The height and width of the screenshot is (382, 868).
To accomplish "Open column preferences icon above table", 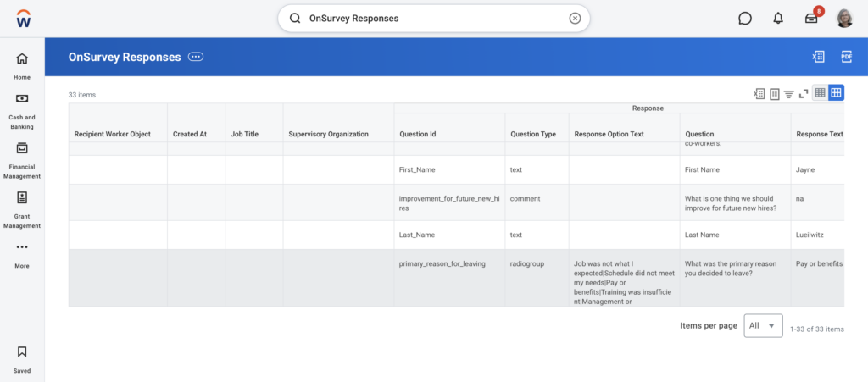I will click(774, 93).
